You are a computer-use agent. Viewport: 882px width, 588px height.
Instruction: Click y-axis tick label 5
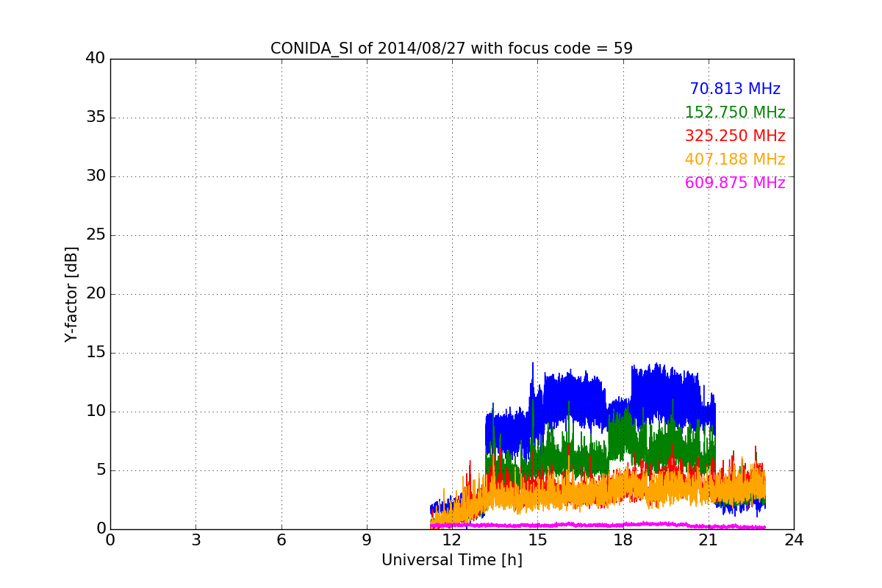(x=101, y=470)
